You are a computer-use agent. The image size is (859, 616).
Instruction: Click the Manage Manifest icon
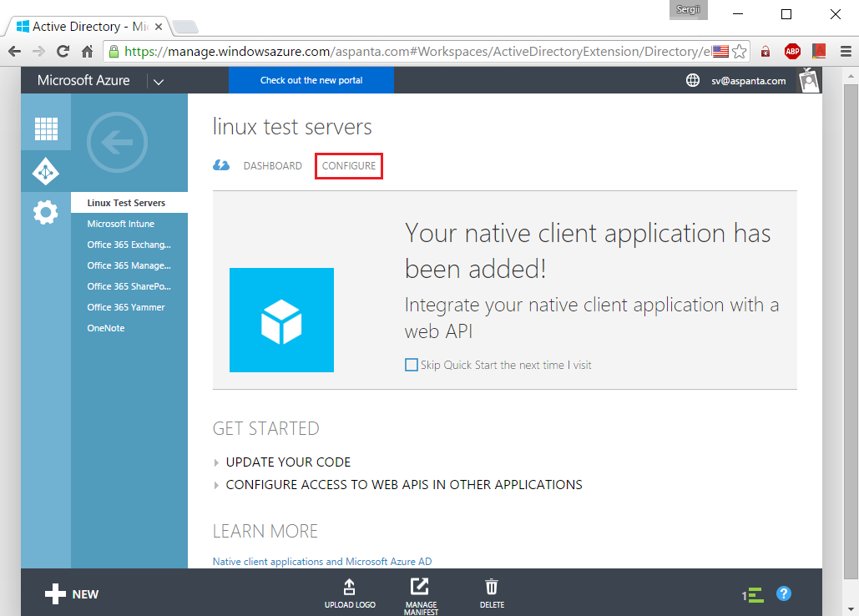[421, 586]
